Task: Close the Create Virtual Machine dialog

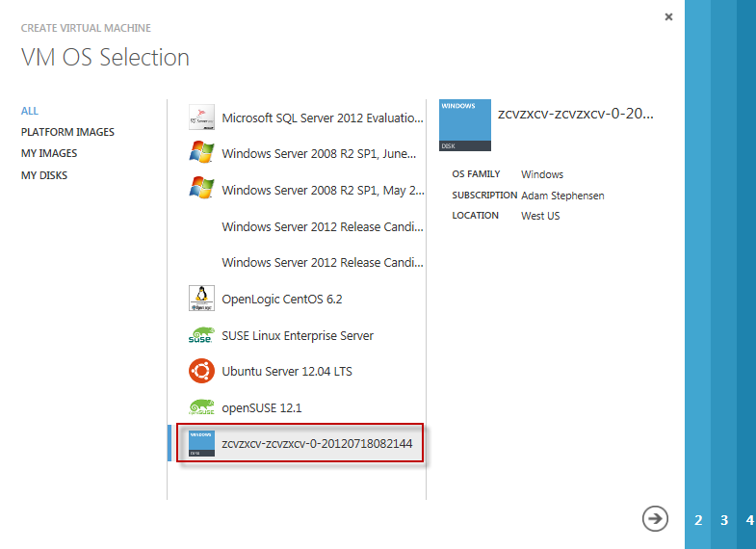Action: point(668,17)
